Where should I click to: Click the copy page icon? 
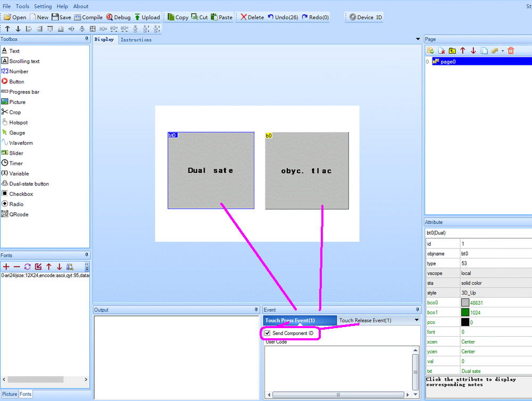[x=484, y=51]
